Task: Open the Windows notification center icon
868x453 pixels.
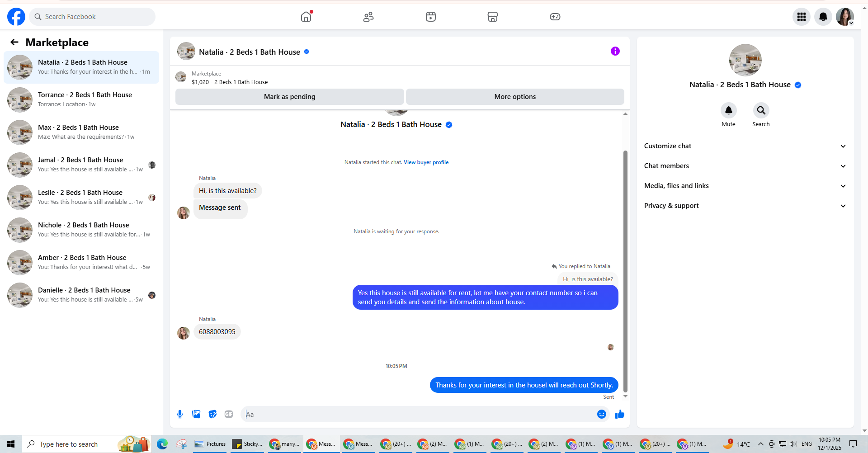Action: pyautogui.click(x=853, y=444)
